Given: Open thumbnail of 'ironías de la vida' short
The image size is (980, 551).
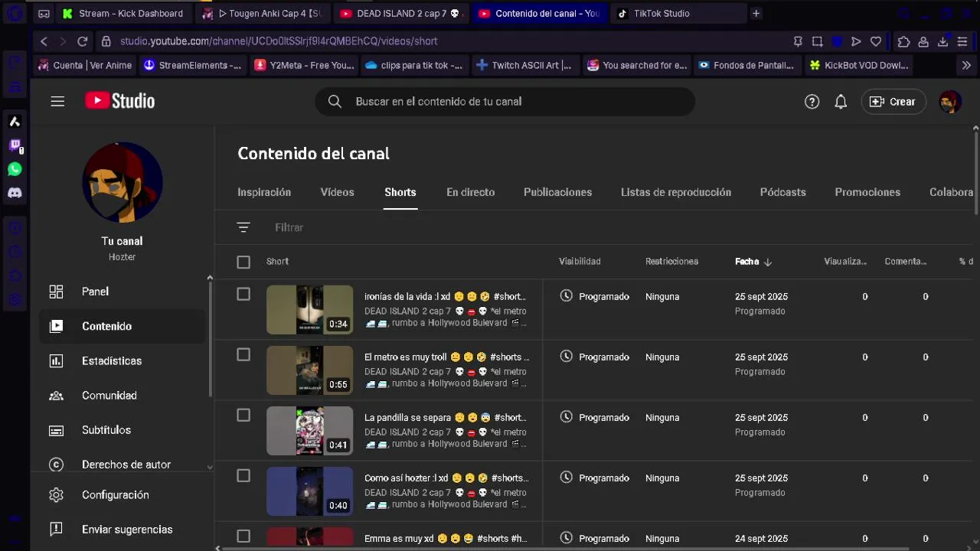Looking at the screenshot, I should [309, 310].
